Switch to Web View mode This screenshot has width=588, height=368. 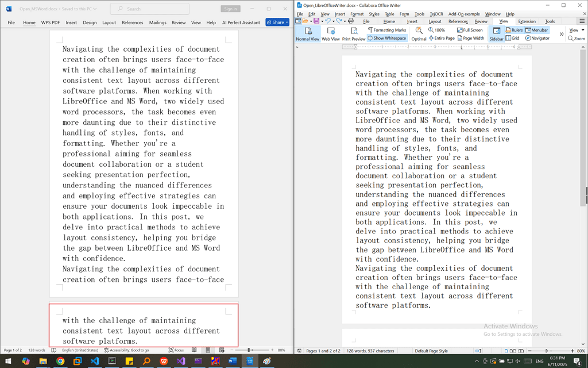[330, 33]
